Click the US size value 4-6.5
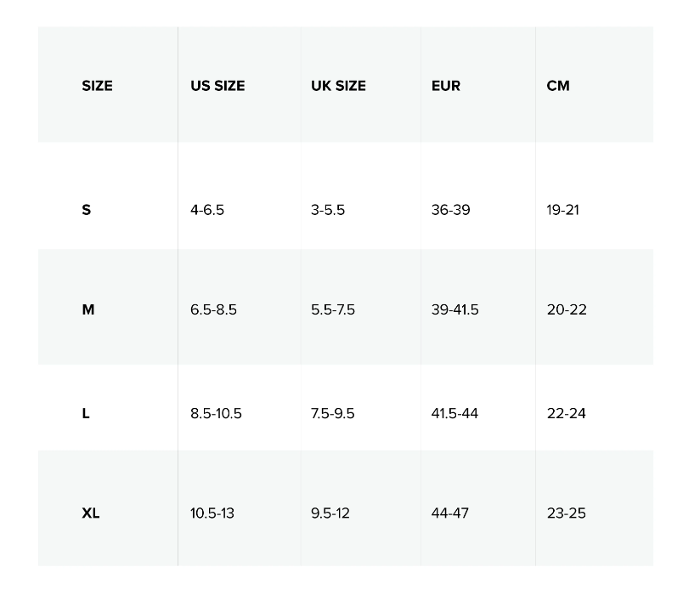The image size is (700, 601). tap(207, 210)
